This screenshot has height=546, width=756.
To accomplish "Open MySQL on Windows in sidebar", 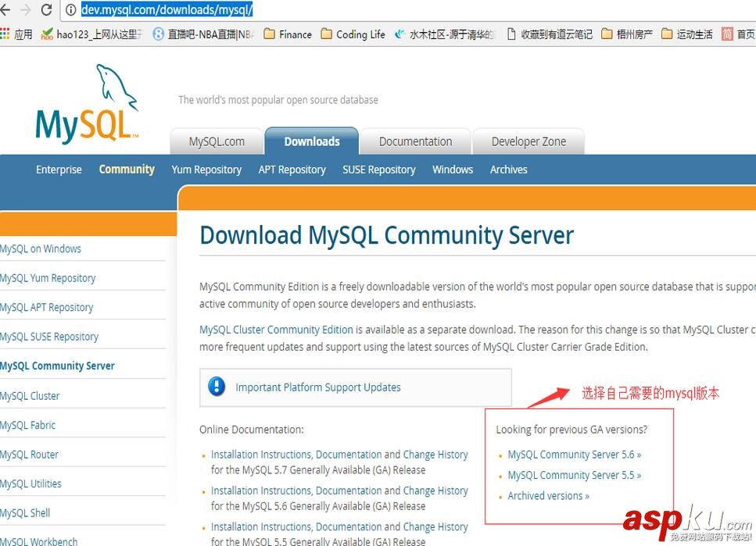I will click(41, 248).
